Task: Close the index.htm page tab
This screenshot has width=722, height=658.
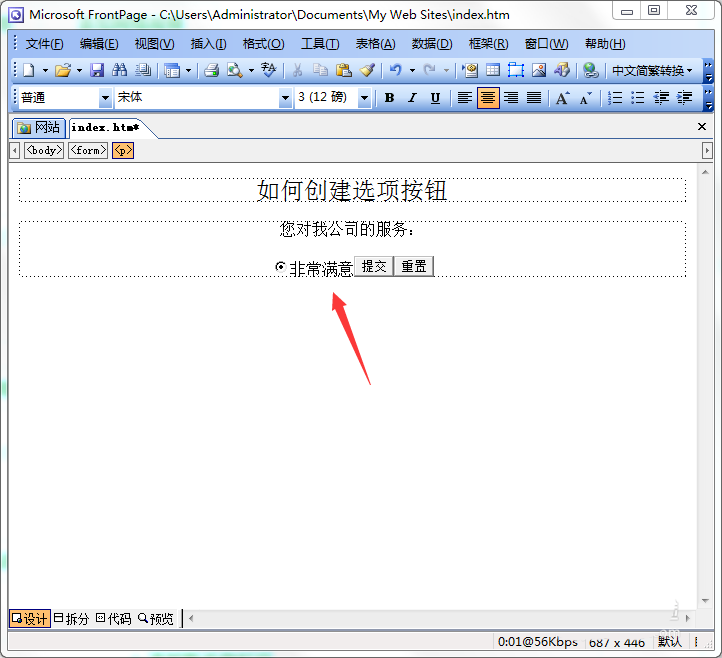Action: click(x=702, y=127)
